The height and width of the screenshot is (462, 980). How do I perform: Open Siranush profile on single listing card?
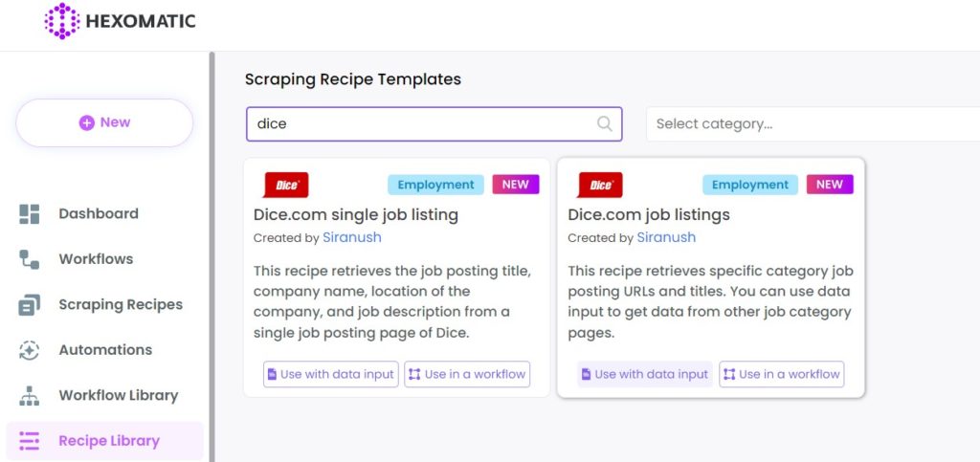pyautogui.click(x=352, y=237)
